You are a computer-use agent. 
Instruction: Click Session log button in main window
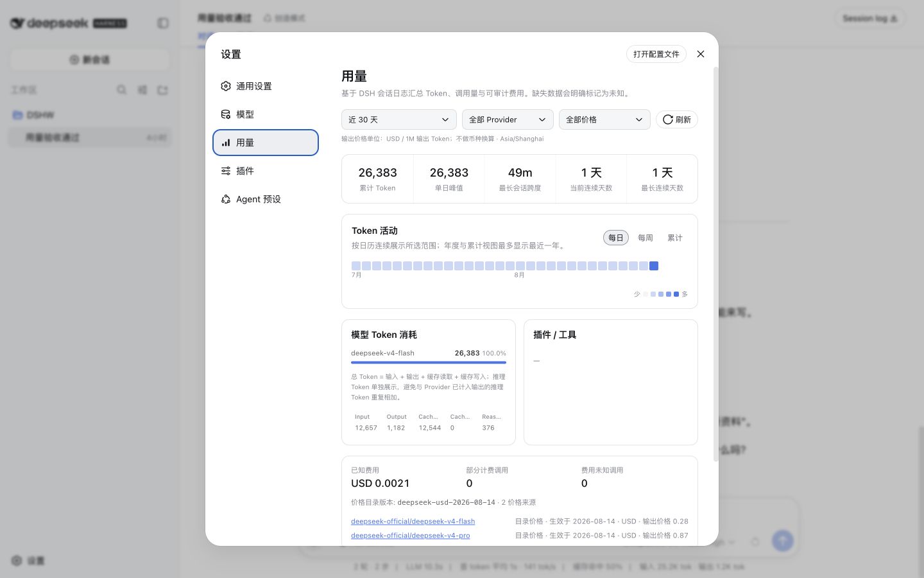click(870, 19)
